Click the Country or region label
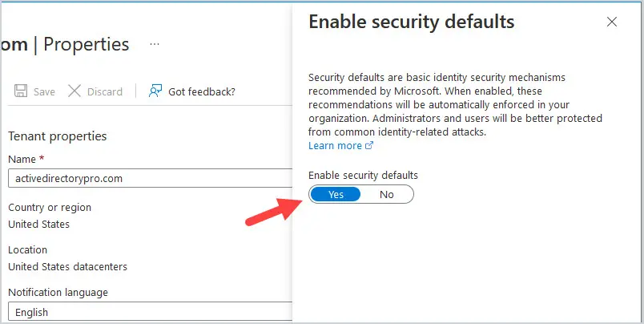Screen dimensions: 644x324 point(50,207)
